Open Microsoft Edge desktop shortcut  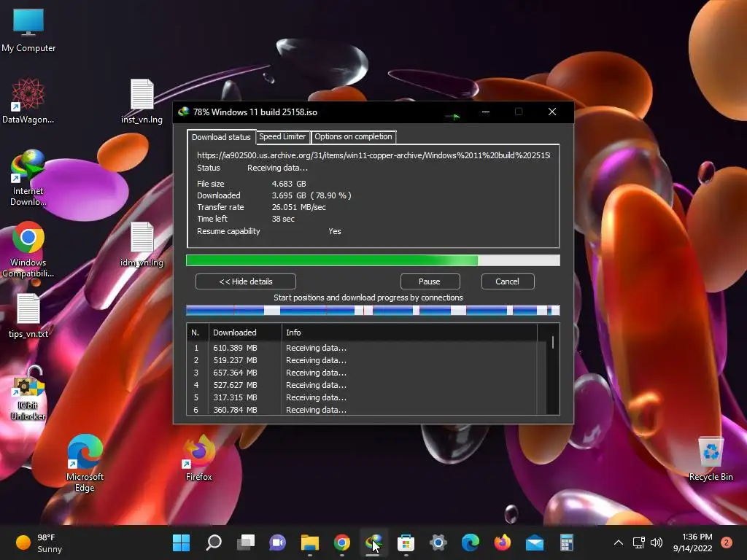[x=85, y=463]
